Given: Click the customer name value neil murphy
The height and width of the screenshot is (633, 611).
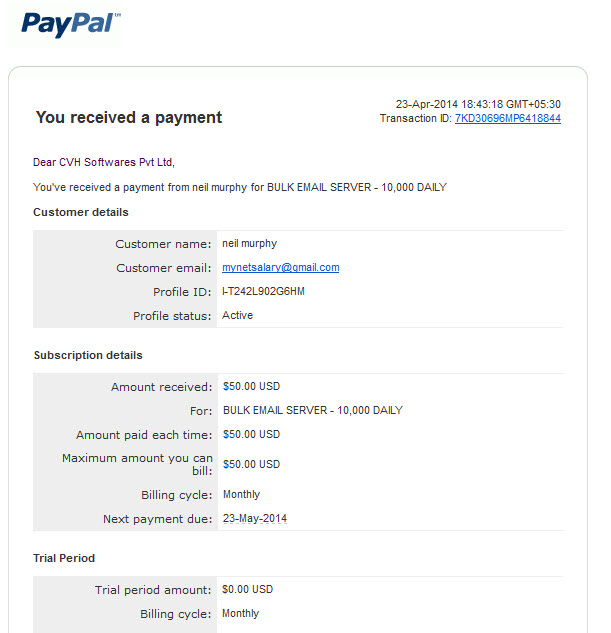Looking at the screenshot, I should 249,243.
